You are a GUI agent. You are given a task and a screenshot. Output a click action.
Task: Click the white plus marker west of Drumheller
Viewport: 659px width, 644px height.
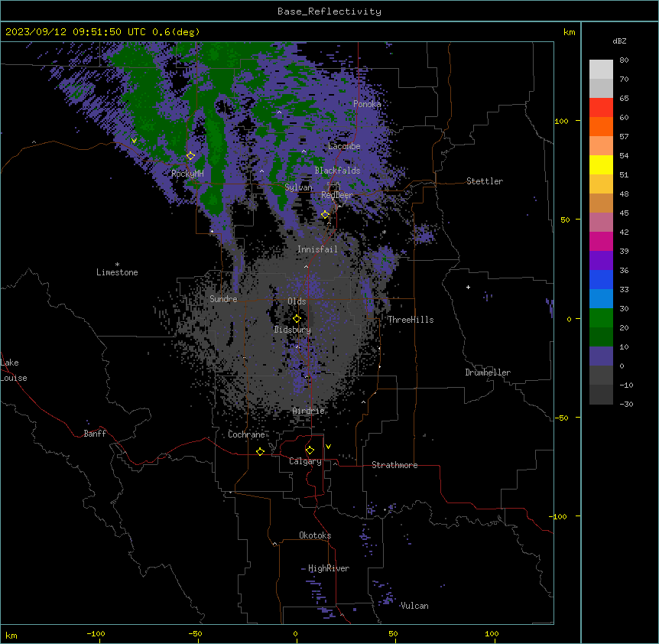[x=468, y=287]
